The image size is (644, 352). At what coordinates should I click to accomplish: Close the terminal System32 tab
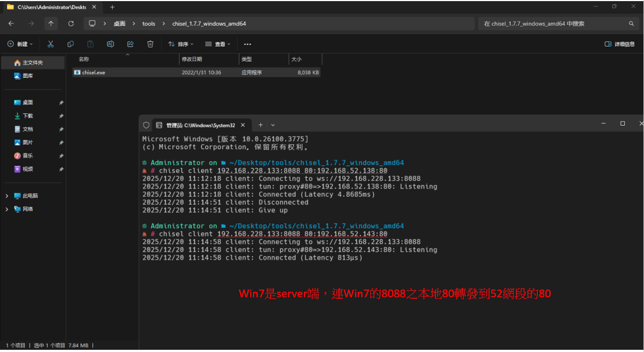coord(243,125)
